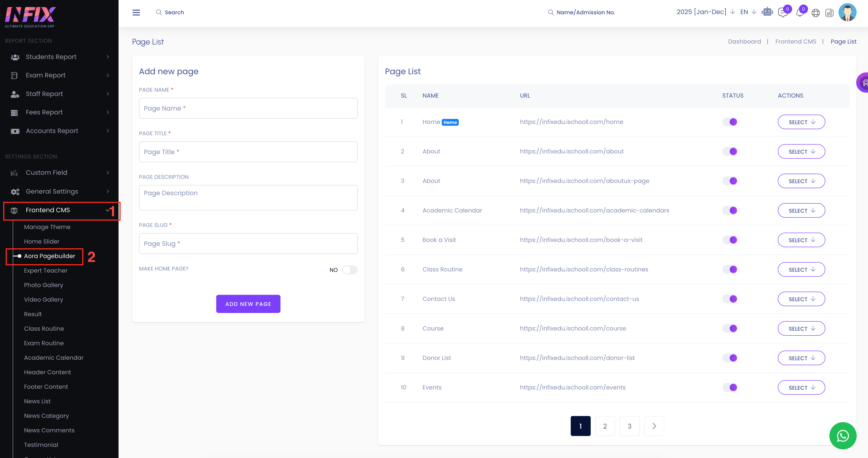Toggle the Make Home Page switch
Screen dimensions: 868x458
tap(350, 270)
